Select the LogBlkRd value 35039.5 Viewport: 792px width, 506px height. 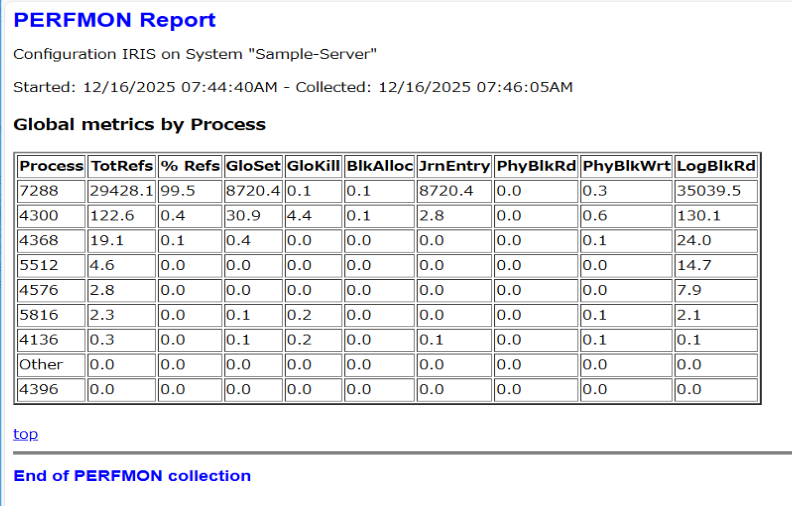coord(707,190)
